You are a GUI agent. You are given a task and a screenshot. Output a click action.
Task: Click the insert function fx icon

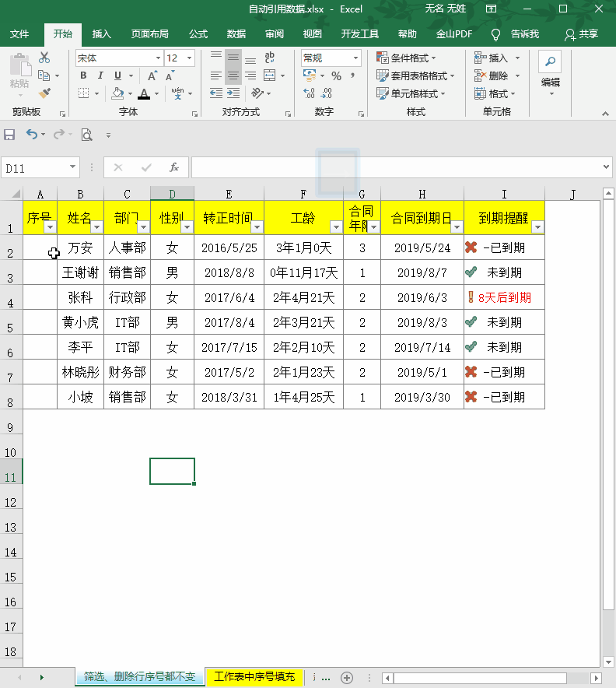[174, 167]
